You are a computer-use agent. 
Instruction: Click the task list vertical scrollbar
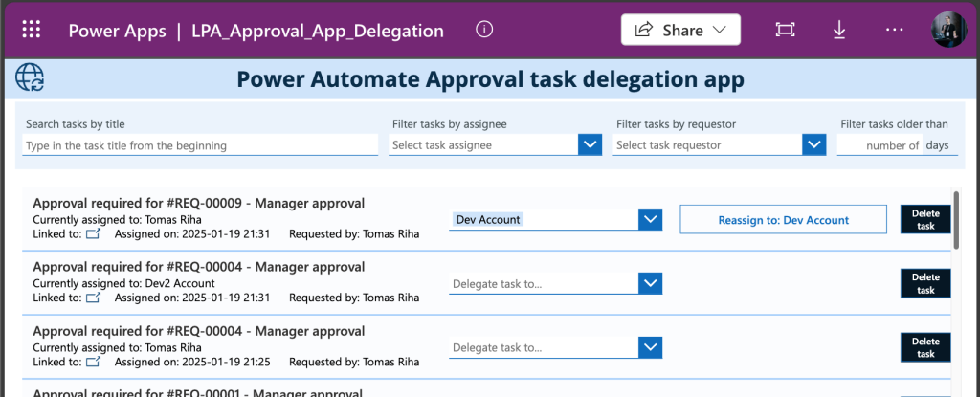pos(956,220)
